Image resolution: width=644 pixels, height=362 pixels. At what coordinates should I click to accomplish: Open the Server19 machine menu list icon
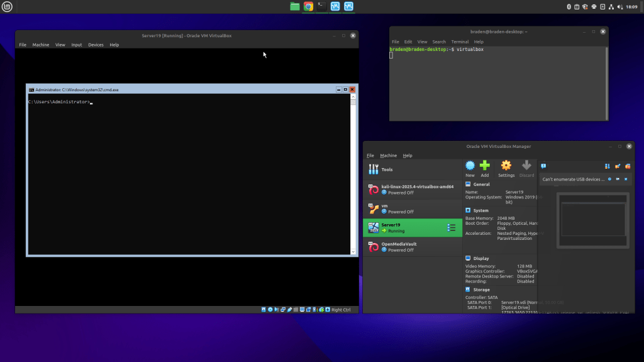tap(451, 228)
